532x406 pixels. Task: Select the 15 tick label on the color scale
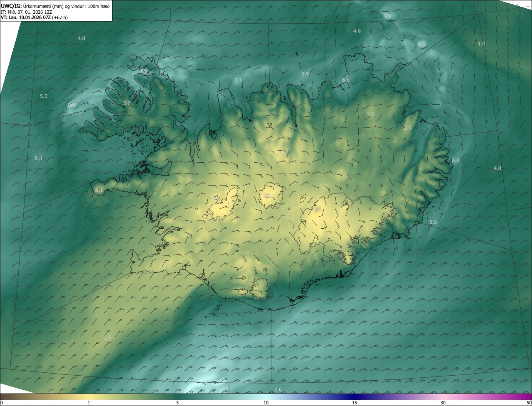tap(355, 403)
